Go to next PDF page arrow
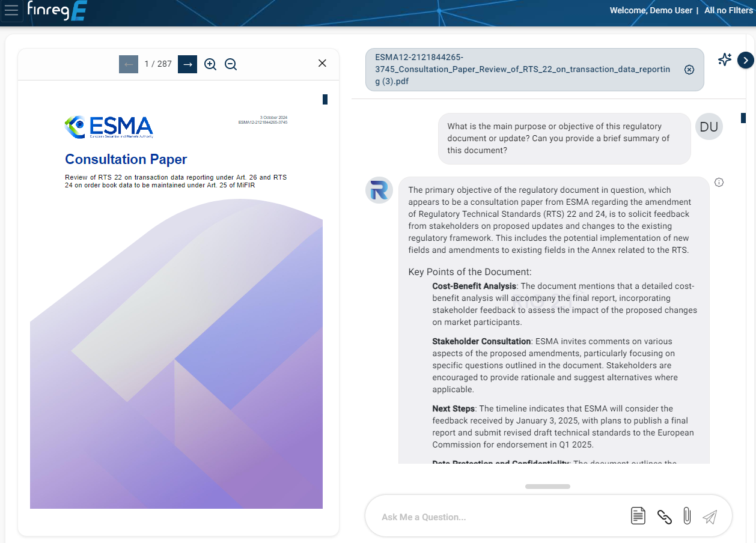This screenshot has width=756, height=543. pyautogui.click(x=187, y=64)
